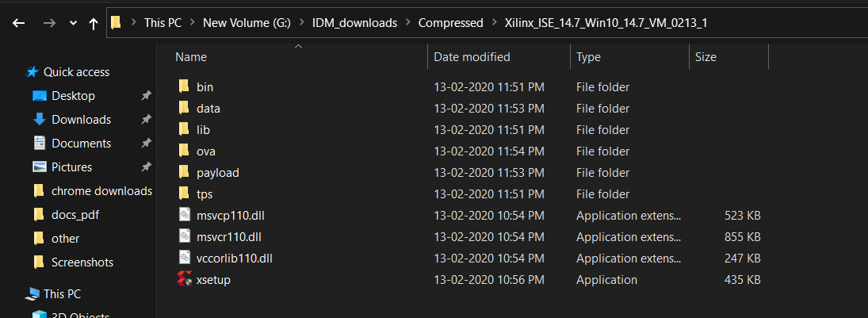868x318 pixels.
Task: Sort files by Size column
Action: (x=705, y=57)
